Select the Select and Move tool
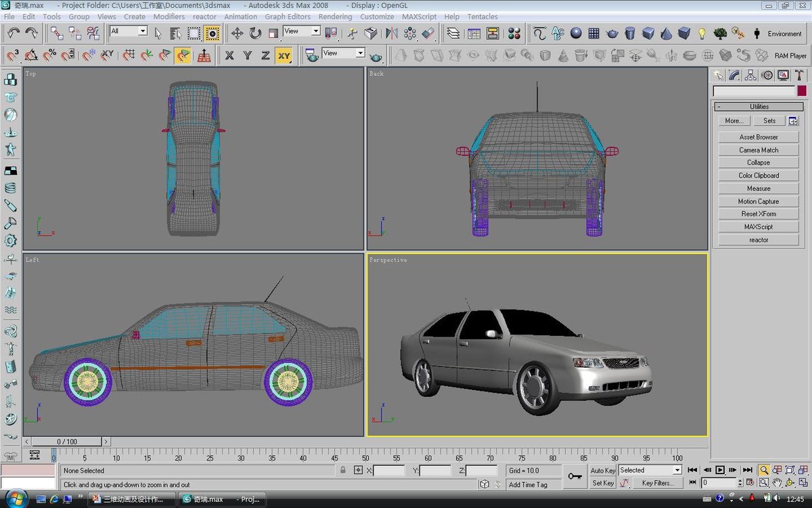The width and height of the screenshot is (812, 508). [x=238, y=33]
